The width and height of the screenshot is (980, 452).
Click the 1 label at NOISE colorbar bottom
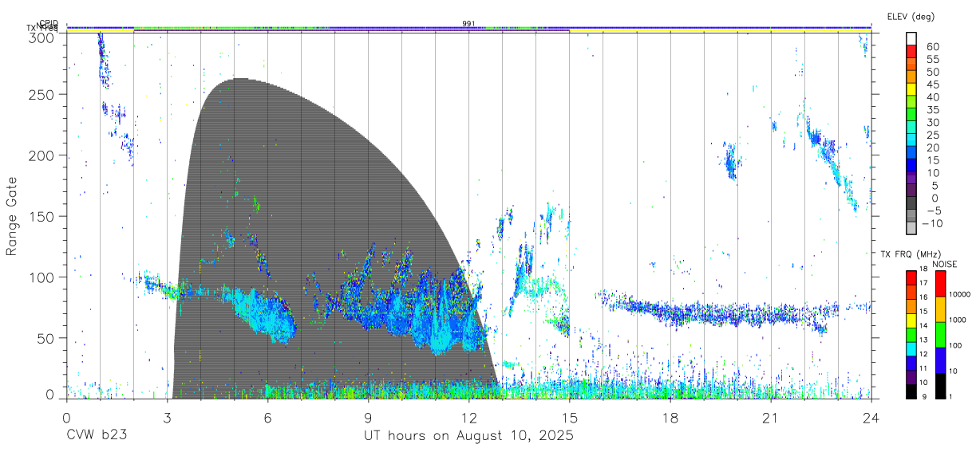click(x=950, y=396)
